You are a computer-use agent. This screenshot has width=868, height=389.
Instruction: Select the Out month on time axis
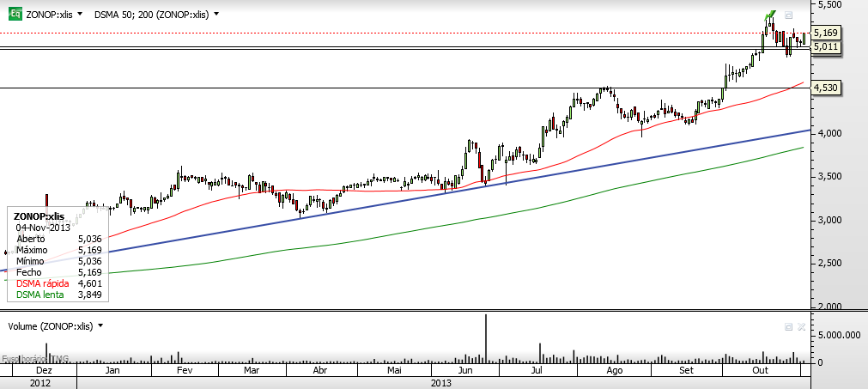click(761, 370)
